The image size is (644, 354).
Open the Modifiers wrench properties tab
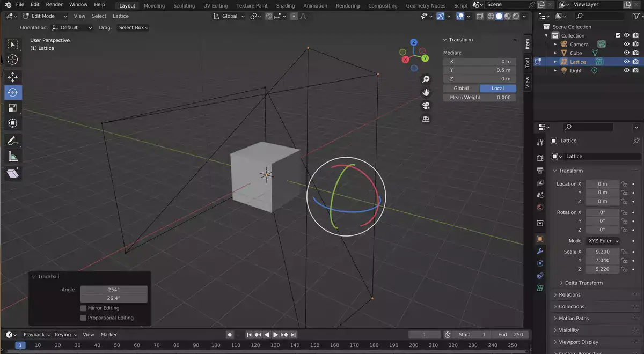[x=540, y=251]
